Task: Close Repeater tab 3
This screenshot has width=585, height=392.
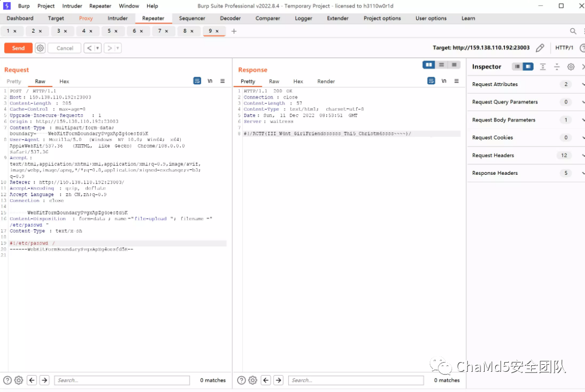Action: tap(65, 32)
